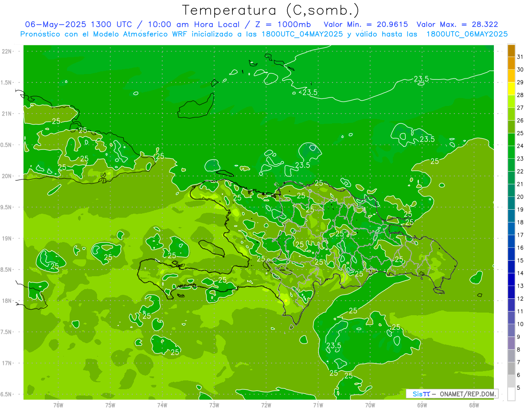The height and width of the screenshot is (411, 532).
Task: Click the "22N" latitude axis label
Action: (7, 51)
